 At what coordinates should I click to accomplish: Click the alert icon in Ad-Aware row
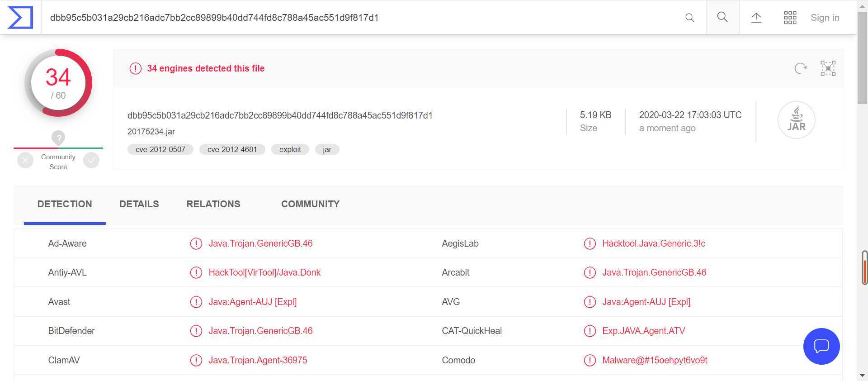pyautogui.click(x=196, y=243)
